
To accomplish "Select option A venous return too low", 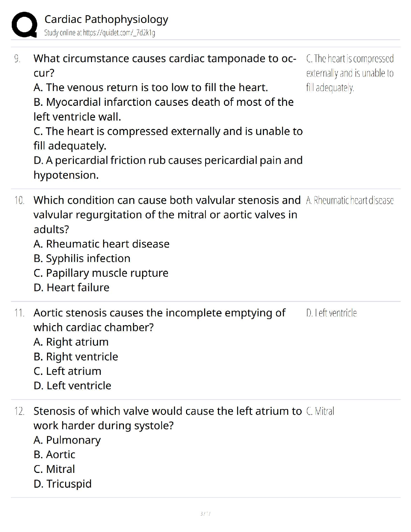I will click(150, 88).
